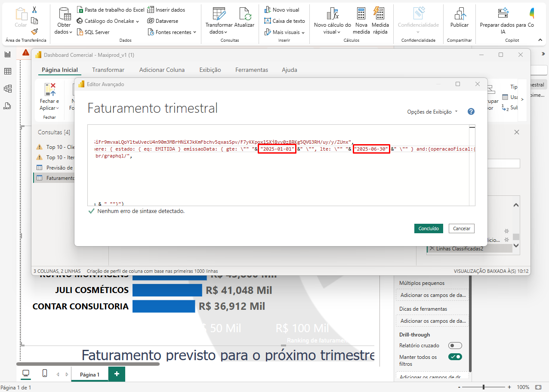Click the Publicar button
The height and width of the screenshot is (392, 549).
460,18
